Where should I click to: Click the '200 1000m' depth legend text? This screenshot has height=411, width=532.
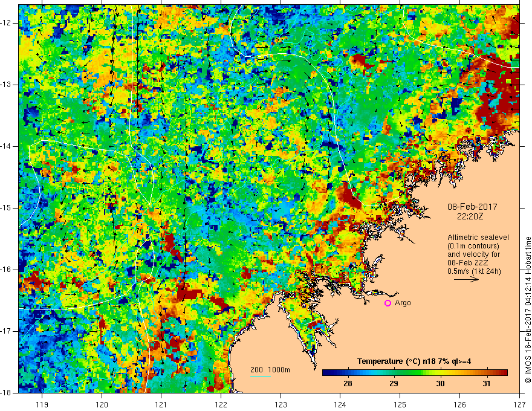pyautogui.click(x=270, y=370)
